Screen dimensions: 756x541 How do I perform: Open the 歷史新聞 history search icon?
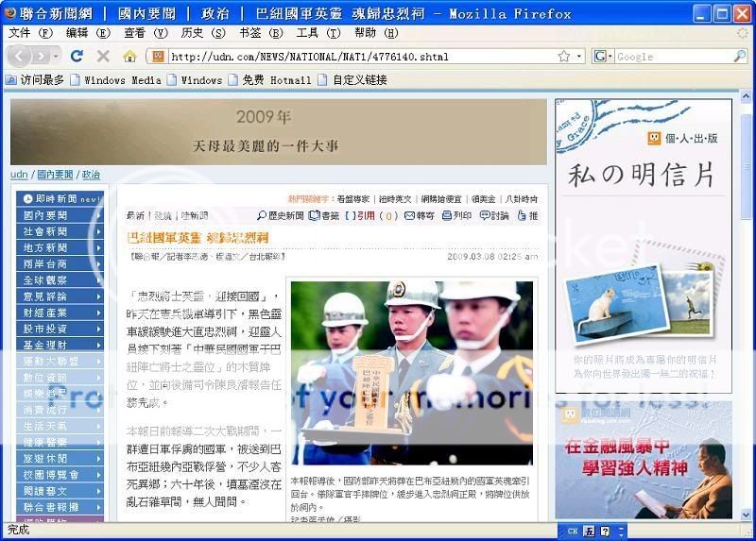click(x=262, y=216)
